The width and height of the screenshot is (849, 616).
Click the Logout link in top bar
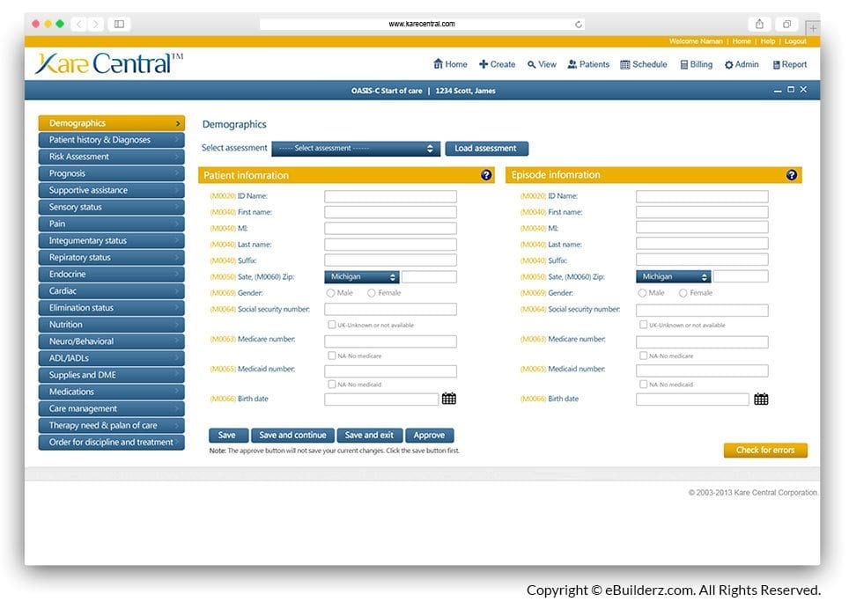[x=795, y=41]
